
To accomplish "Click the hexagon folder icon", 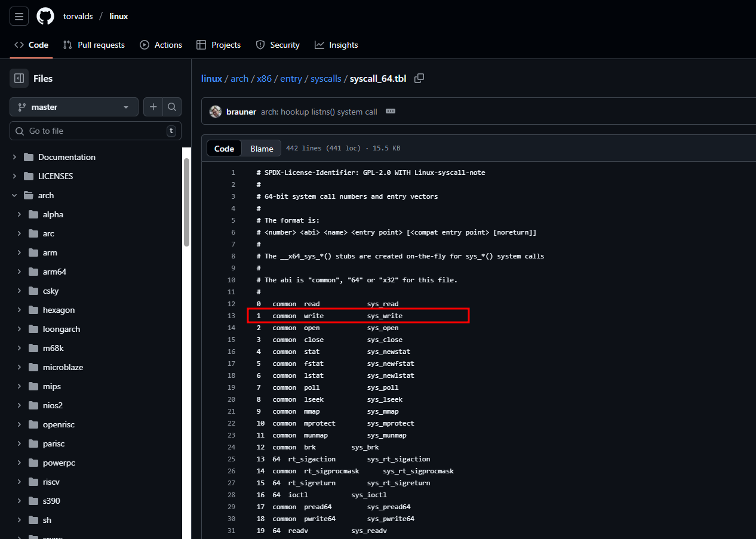I will pos(33,310).
